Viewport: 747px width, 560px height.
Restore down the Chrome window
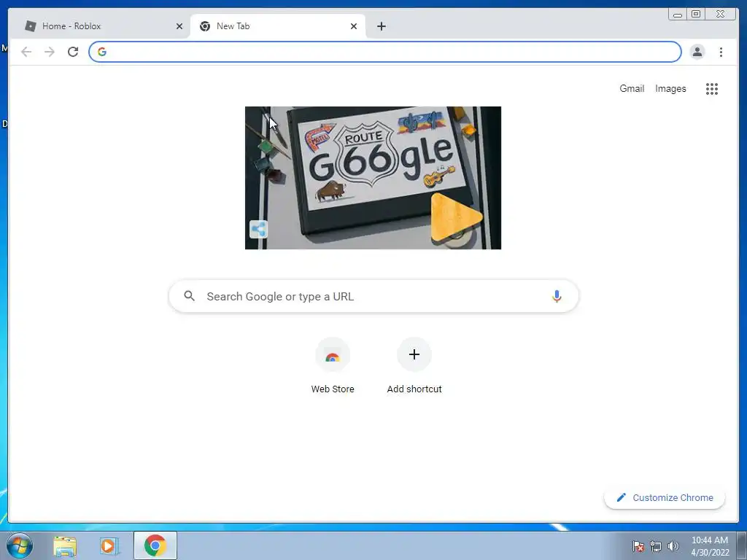(x=695, y=15)
